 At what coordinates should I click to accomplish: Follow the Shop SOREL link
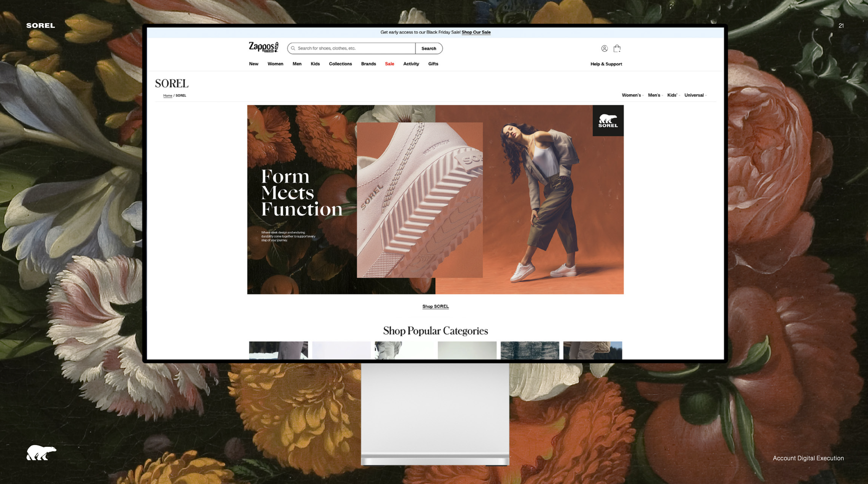435,306
